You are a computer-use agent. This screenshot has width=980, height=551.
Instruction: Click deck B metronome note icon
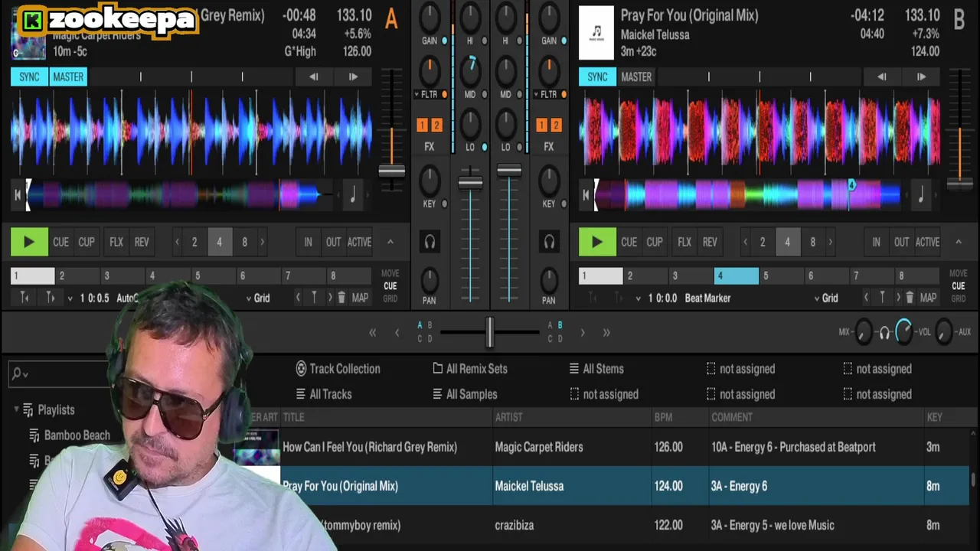coord(920,195)
